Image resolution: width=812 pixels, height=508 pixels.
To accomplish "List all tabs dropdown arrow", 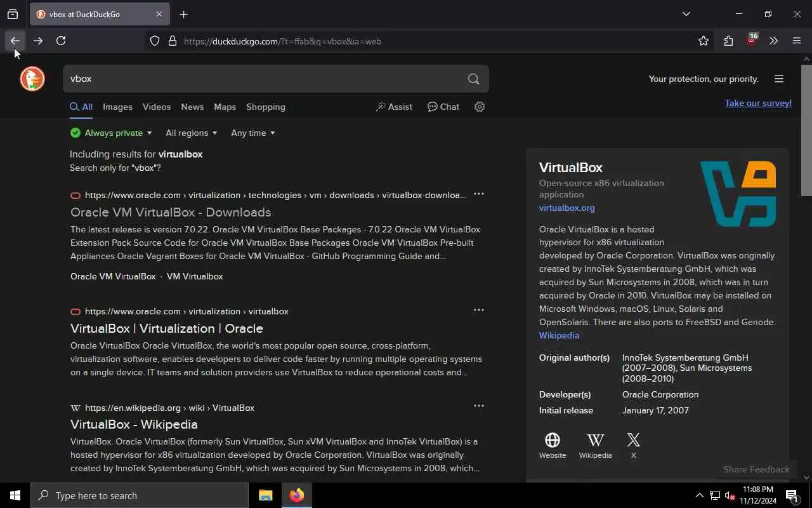I will point(686,14).
